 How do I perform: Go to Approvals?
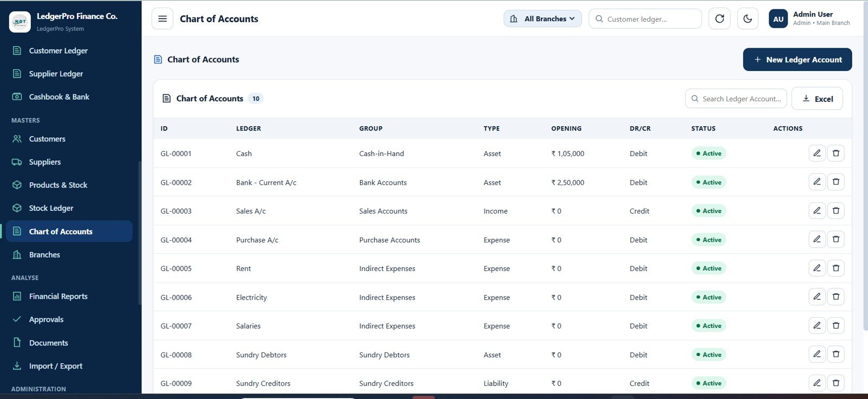pyautogui.click(x=69, y=320)
